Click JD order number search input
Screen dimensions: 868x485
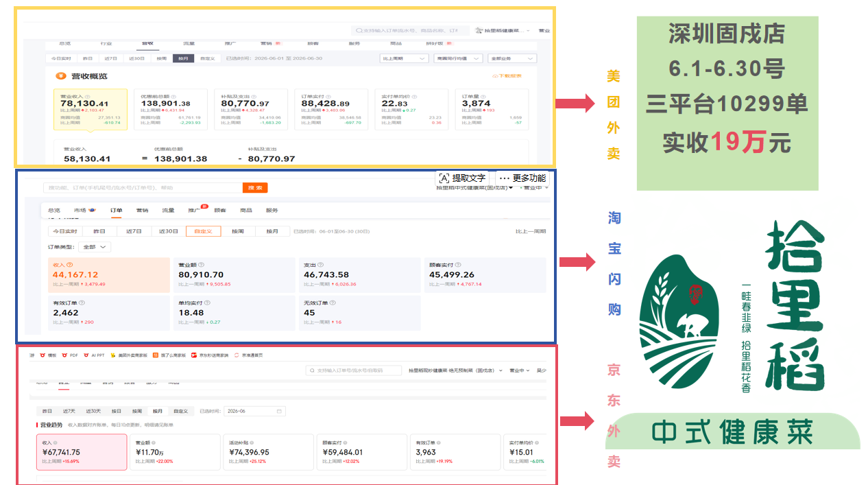(x=353, y=370)
